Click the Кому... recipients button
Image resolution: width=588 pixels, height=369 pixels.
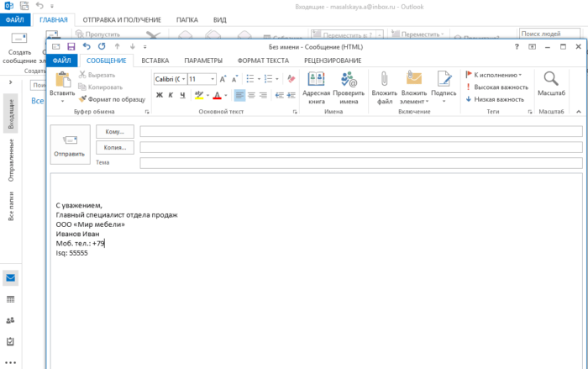click(115, 131)
